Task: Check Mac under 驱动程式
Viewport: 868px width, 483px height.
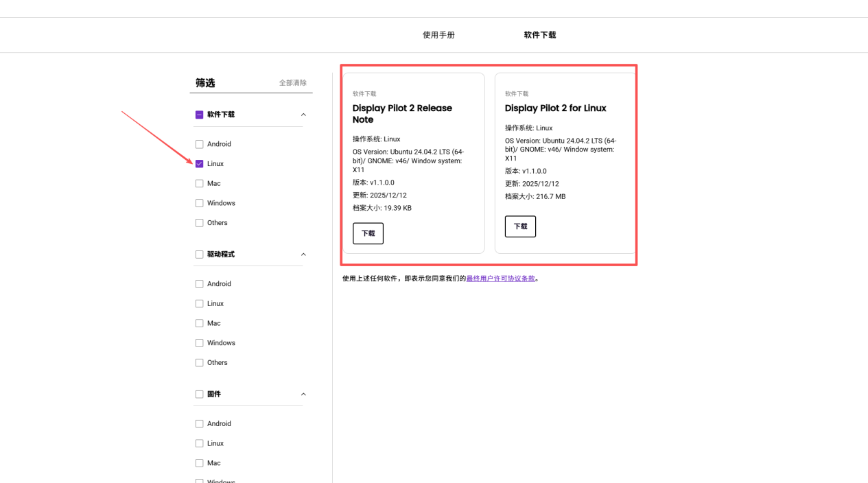Action: (x=200, y=323)
